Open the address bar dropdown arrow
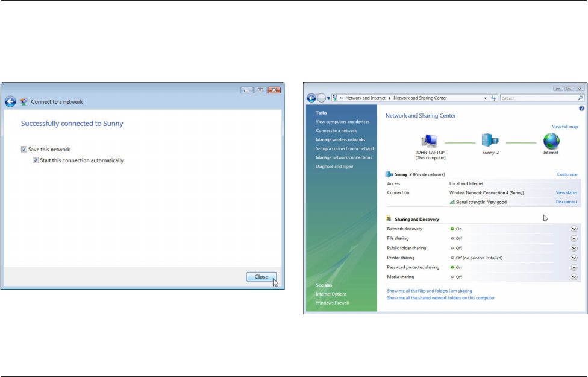 [485, 98]
